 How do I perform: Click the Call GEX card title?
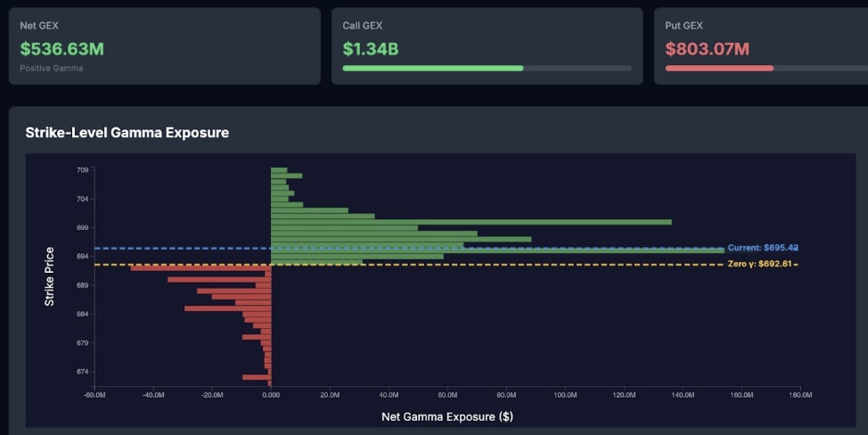pyautogui.click(x=363, y=26)
